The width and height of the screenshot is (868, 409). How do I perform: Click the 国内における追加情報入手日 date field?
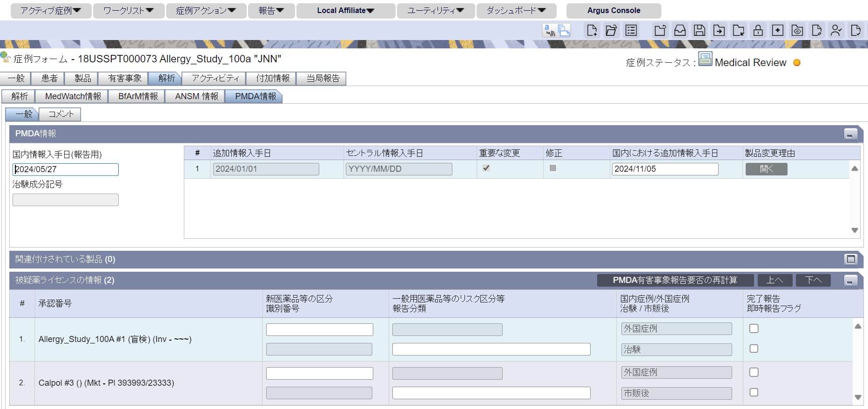point(665,169)
